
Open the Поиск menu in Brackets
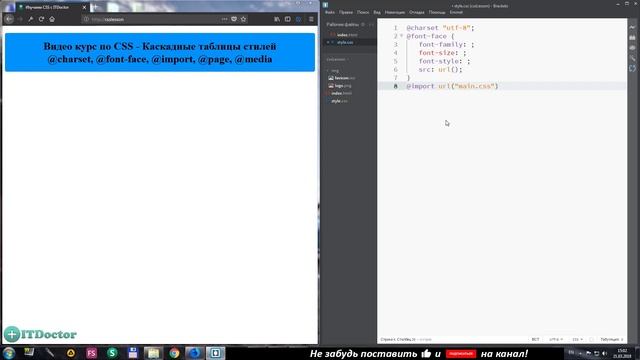pos(363,12)
